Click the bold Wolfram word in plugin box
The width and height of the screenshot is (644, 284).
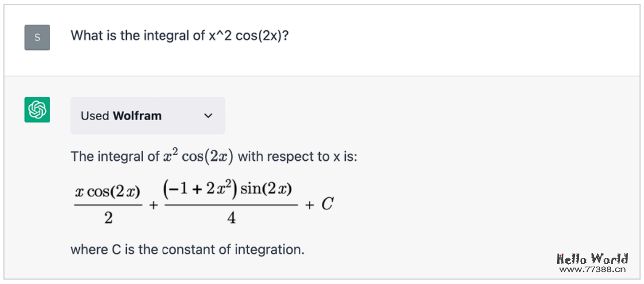[x=137, y=116]
